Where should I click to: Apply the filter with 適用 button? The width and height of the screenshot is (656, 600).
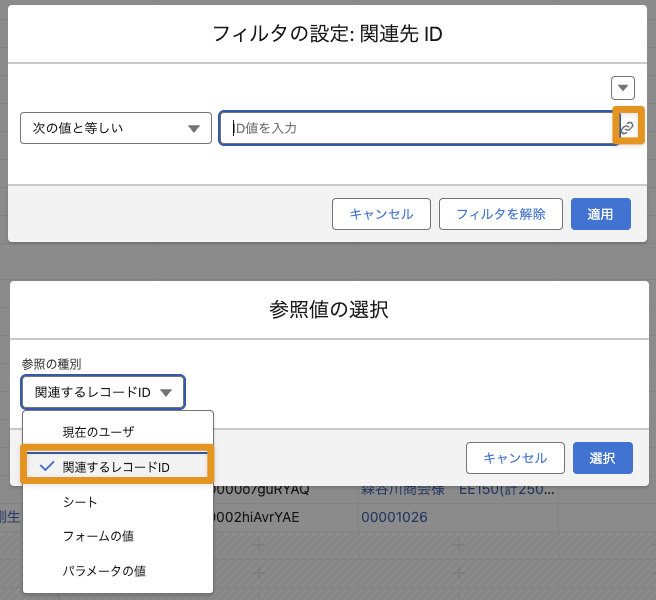(600, 214)
